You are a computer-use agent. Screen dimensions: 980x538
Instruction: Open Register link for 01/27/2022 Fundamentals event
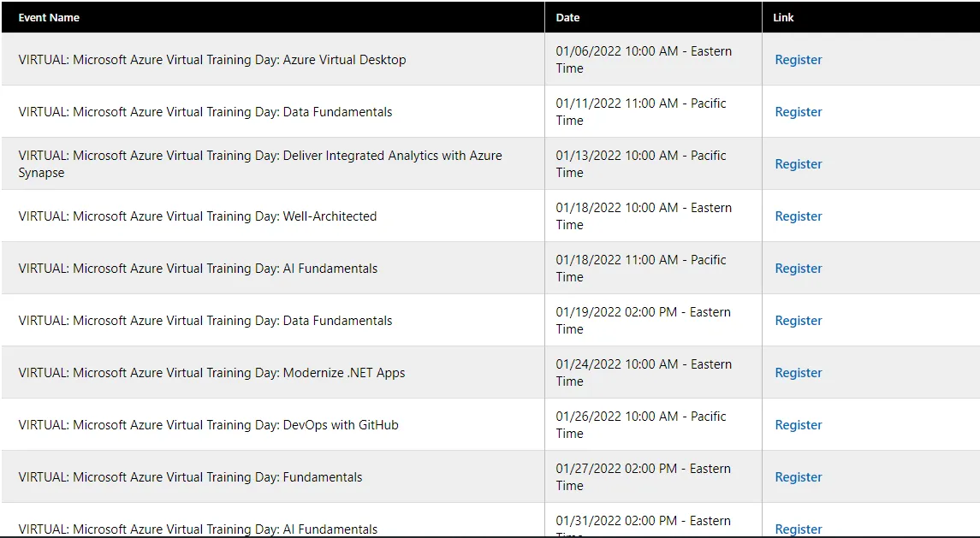point(798,477)
